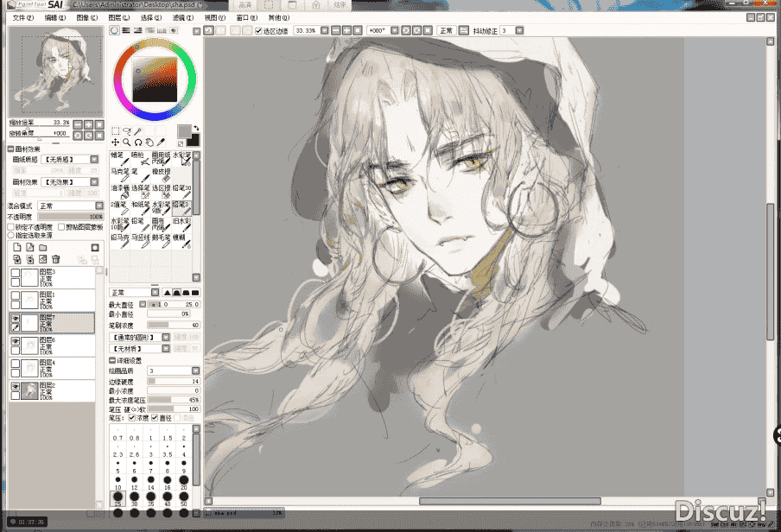Select the size 25 brush preset
The image size is (781, 532).
tap(118, 498)
